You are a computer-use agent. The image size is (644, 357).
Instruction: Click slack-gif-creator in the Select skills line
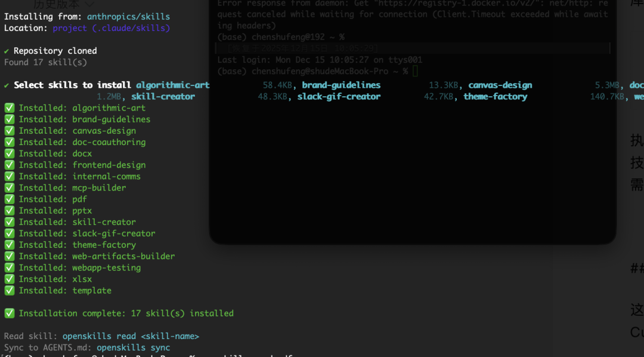[339, 97]
